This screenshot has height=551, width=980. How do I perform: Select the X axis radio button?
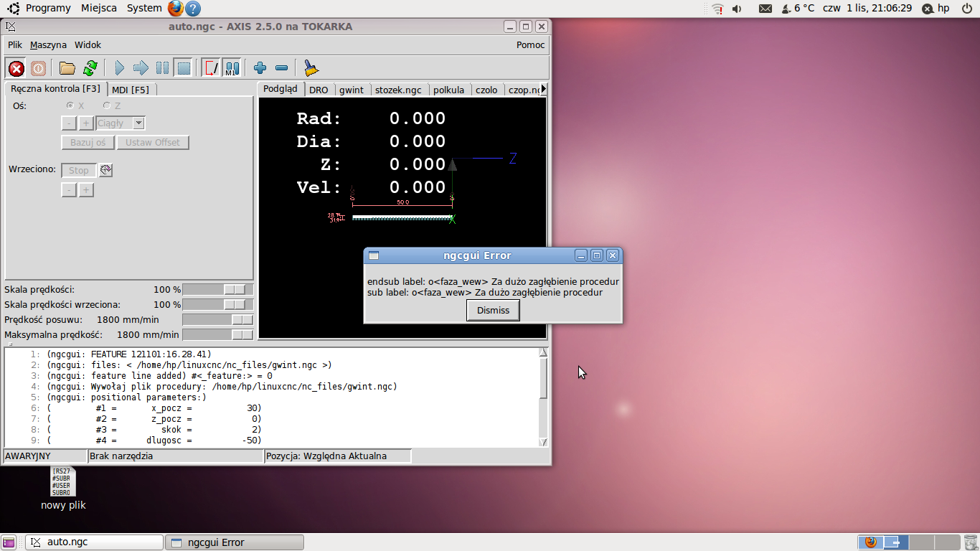coord(70,105)
